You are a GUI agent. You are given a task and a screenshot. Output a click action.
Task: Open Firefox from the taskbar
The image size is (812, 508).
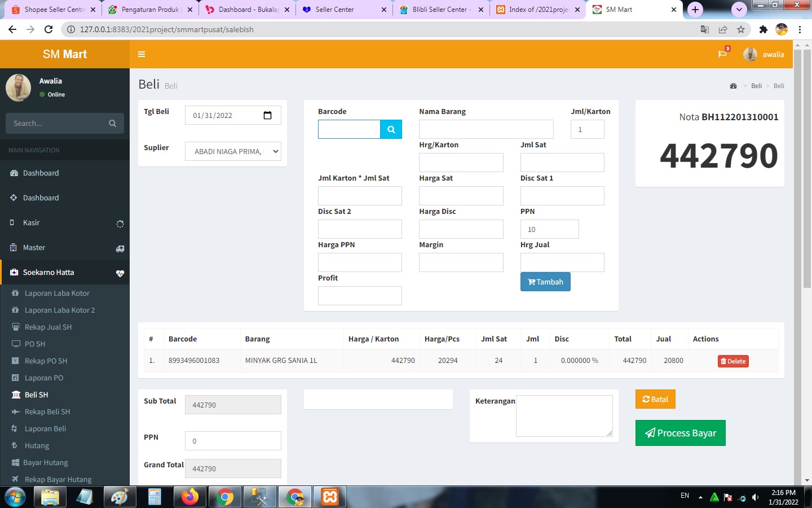point(190,497)
